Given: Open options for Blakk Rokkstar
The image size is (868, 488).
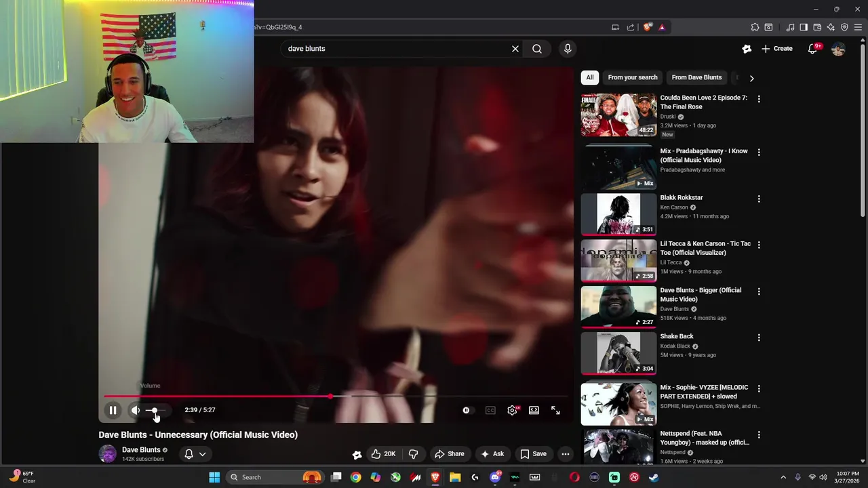Looking at the screenshot, I should [759, 199].
